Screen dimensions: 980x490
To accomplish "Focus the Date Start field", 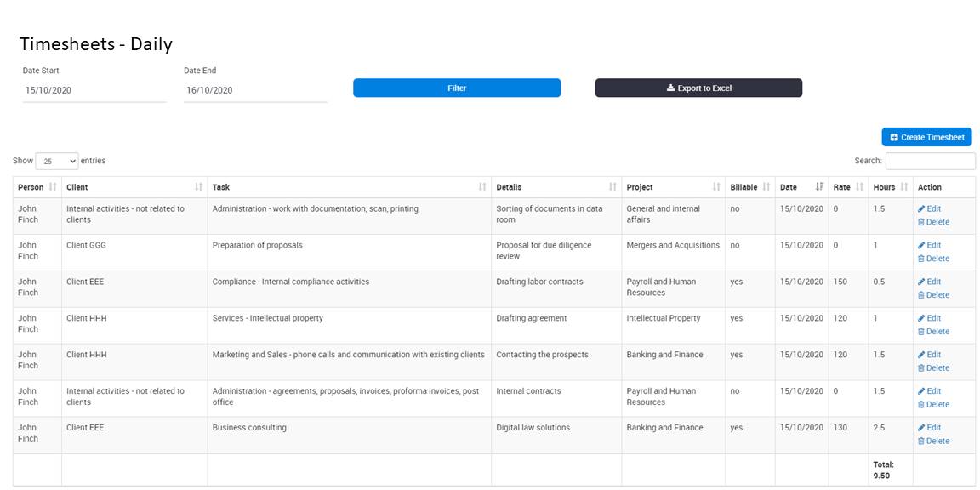I will pyautogui.click(x=94, y=90).
